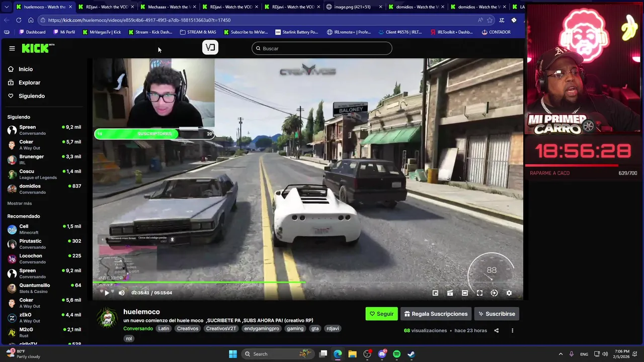Open Steam from taskbar

(x=411, y=354)
